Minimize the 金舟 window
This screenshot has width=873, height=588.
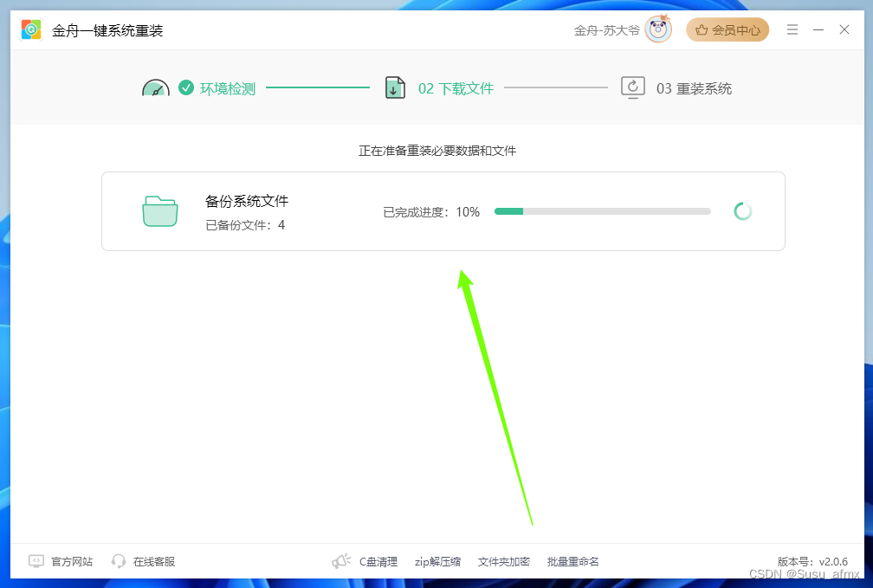(818, 29)
